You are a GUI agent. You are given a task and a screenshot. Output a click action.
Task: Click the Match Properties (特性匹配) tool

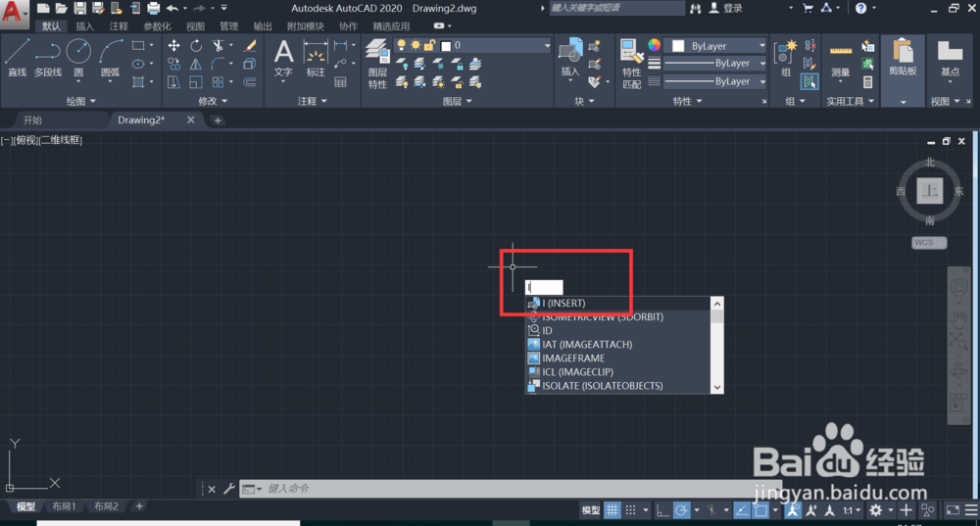coord(631,64)
